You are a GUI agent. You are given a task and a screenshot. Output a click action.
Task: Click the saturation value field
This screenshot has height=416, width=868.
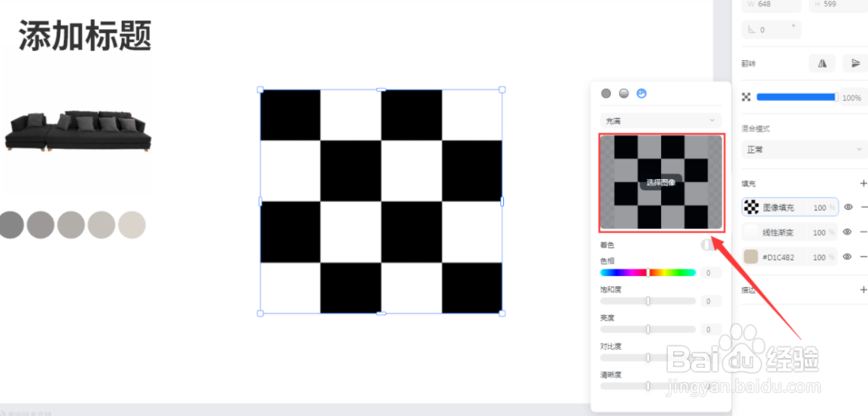711,302
